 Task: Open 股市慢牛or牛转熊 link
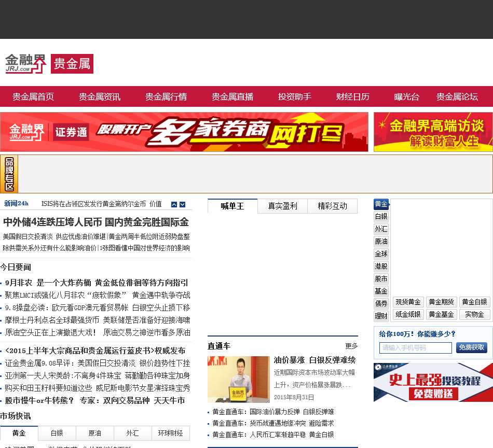[x=95, y=401]
